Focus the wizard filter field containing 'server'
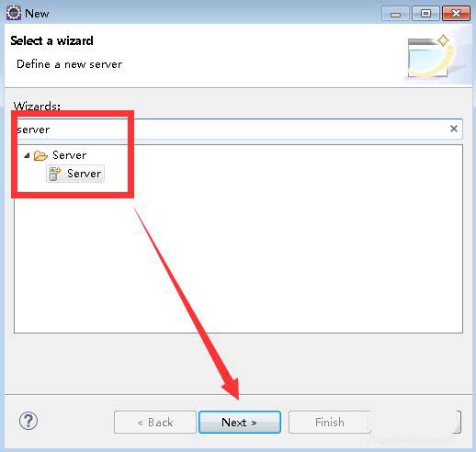Image resolution: width=476 pixels, height=452 pixels. coord(238,129)
